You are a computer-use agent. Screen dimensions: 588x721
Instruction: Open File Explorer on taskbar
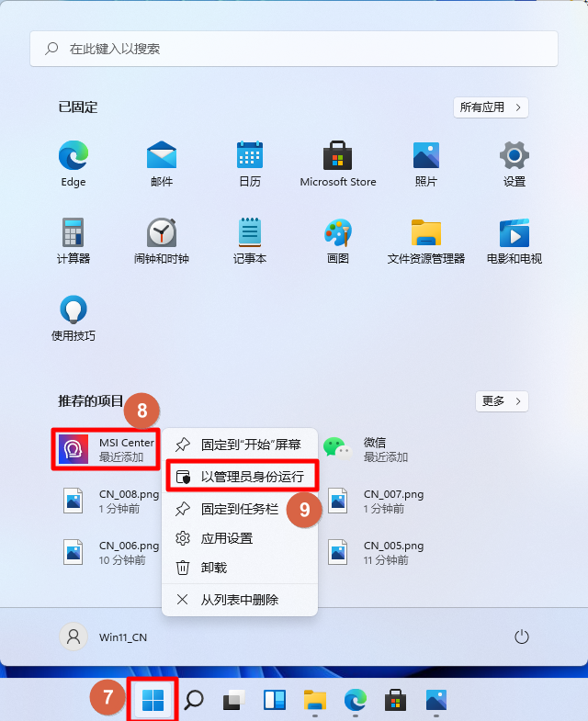coord(315,700)
